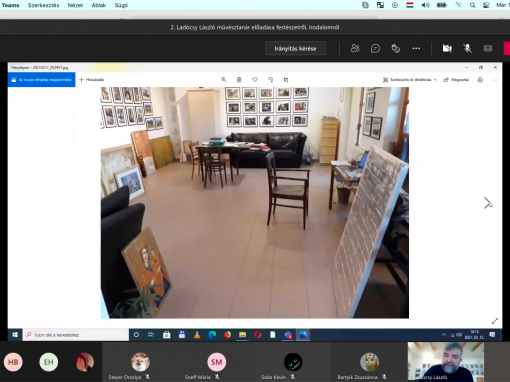Screen dimensions: 510x382
Task: Open Microsoft Store from the taskbar
Action: (166, 335)
